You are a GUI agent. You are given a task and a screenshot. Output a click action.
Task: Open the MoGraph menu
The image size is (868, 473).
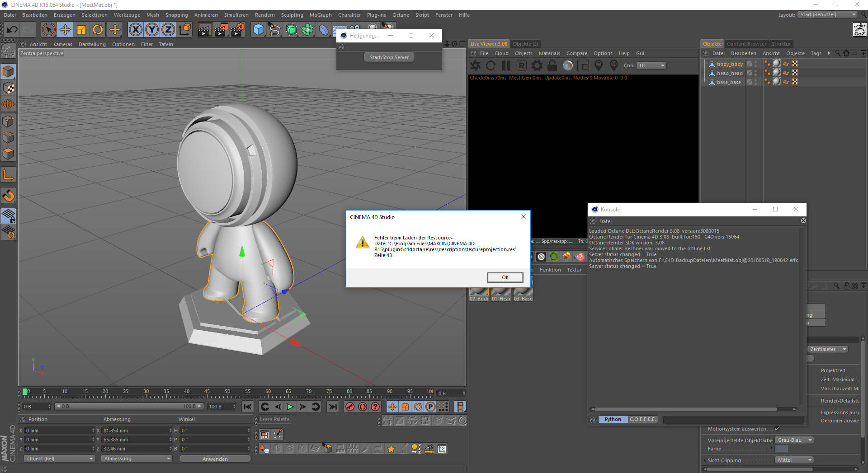[x=321, y=15]
